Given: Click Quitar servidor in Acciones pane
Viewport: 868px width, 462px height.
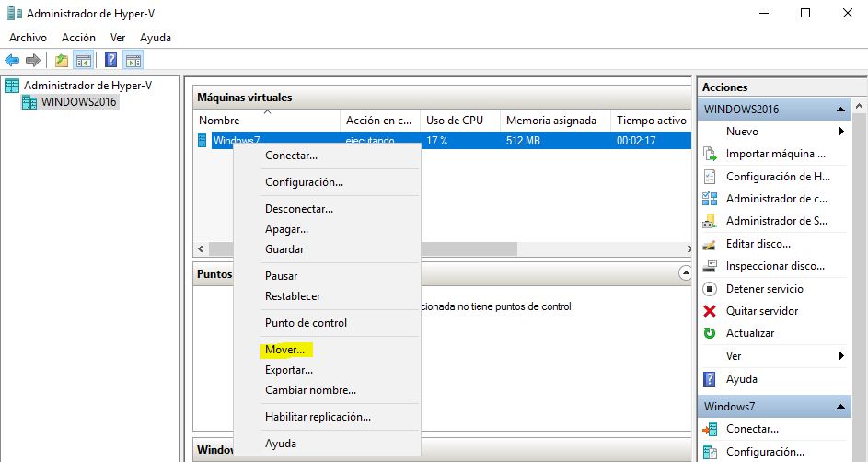Looking at the screenshot, I should click(x=762, y=311).
